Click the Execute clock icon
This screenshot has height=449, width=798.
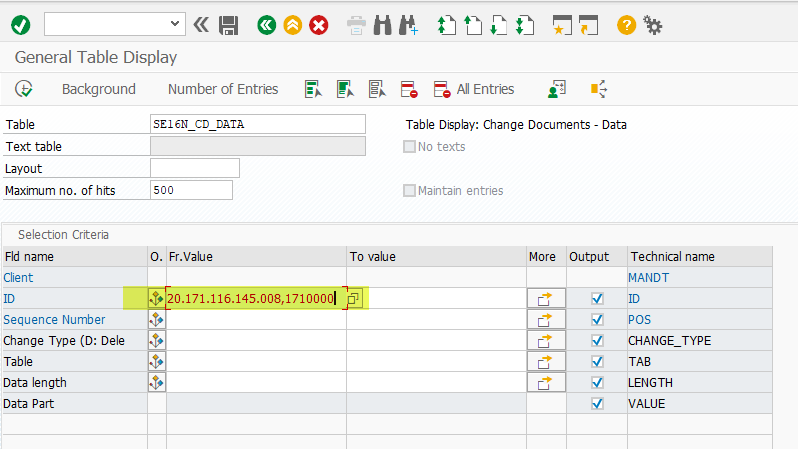pyautogui.click(x=24, y=89)
